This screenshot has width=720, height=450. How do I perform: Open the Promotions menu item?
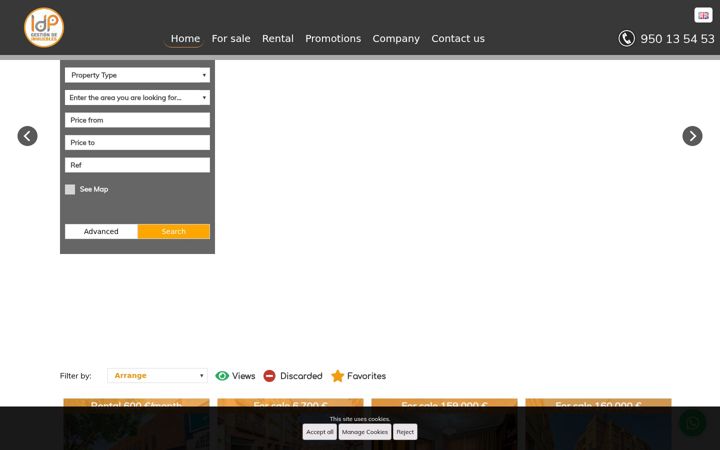(333, 39)
